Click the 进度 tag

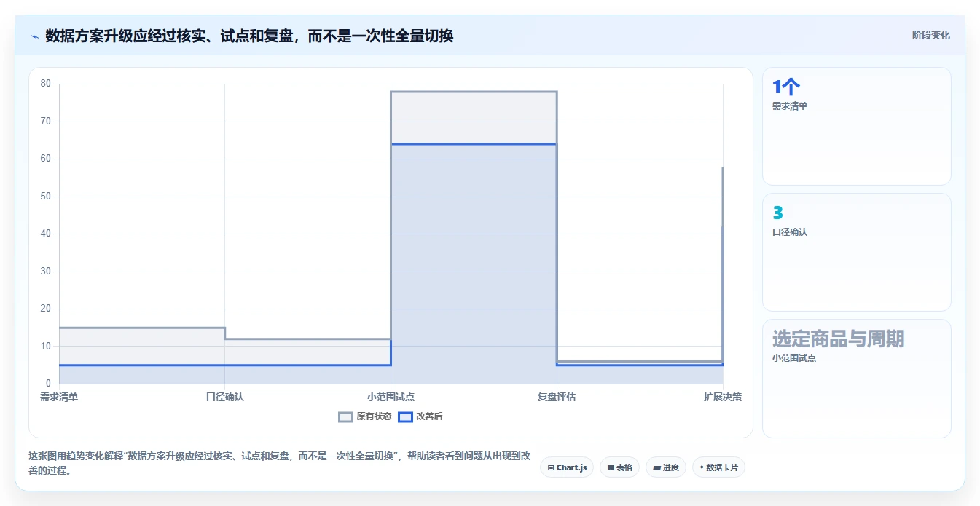coord(666,467)
